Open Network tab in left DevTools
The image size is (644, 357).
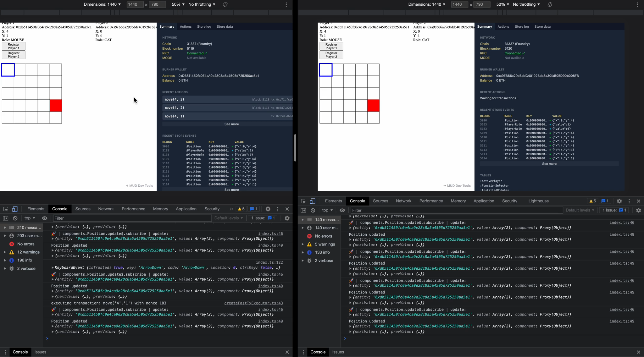click(106, 209)
